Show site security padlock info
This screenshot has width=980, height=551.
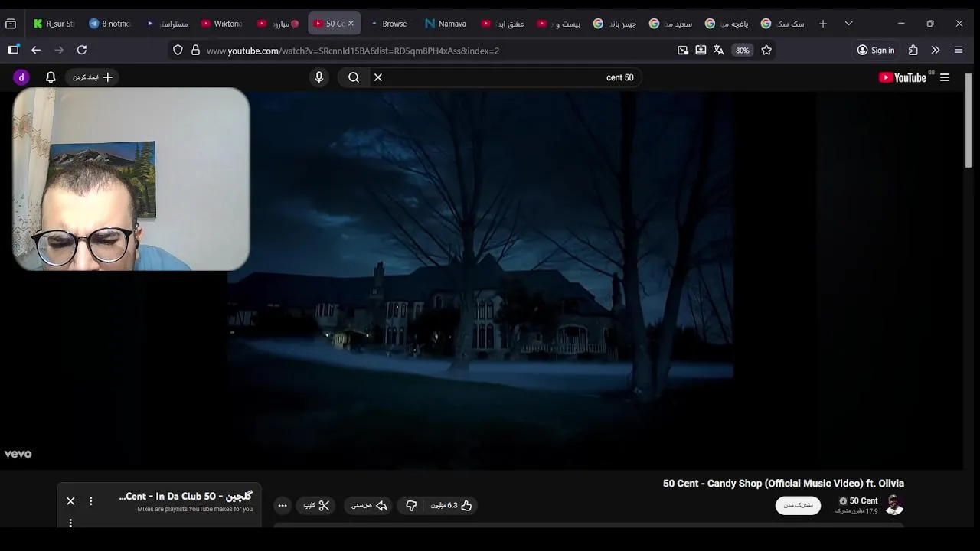[x=195, y=50]
